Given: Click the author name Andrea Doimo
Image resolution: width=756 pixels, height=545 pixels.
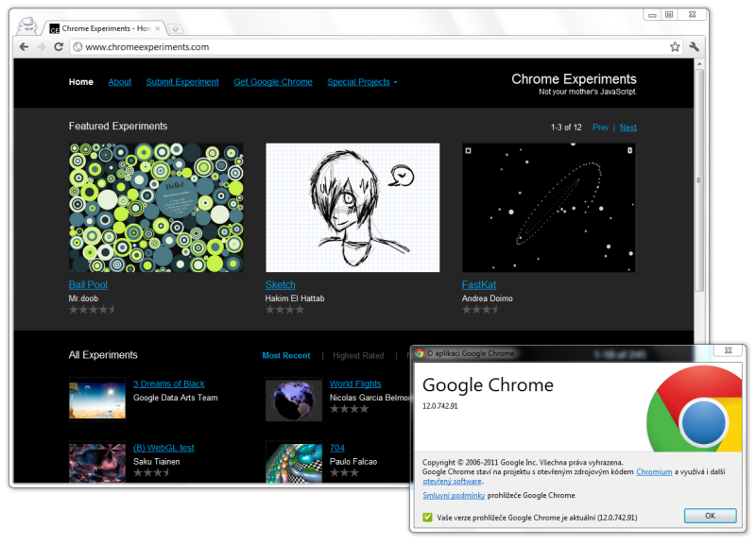Looking at the screenshot, I should (x=487, y=298).
